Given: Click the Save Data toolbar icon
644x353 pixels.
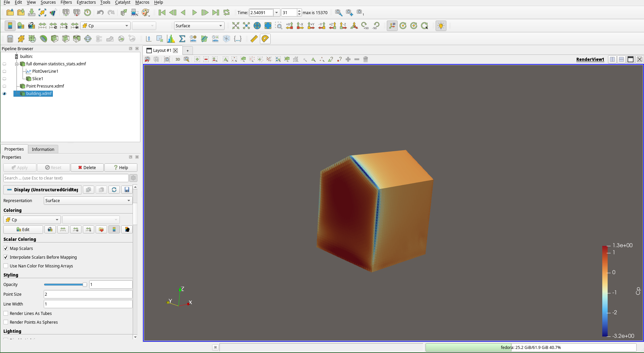Looking at the screenshot, I should [x=32, y=12].
